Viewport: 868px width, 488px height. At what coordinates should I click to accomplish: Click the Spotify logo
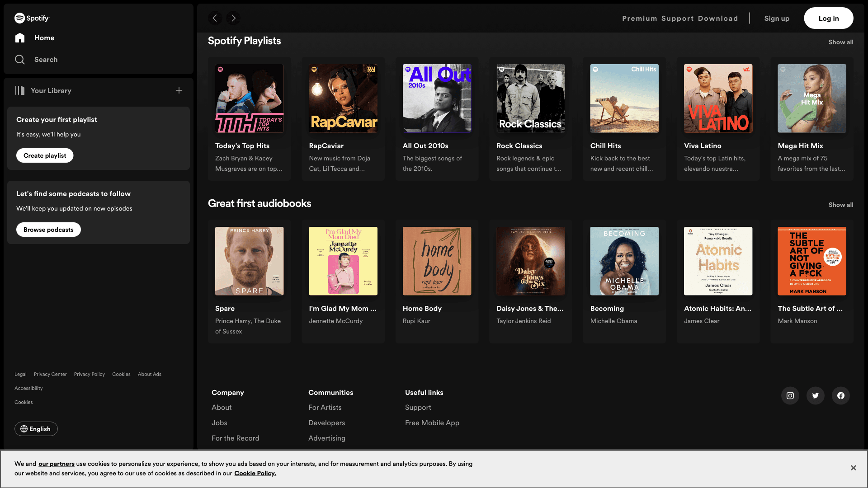[32, 18]
